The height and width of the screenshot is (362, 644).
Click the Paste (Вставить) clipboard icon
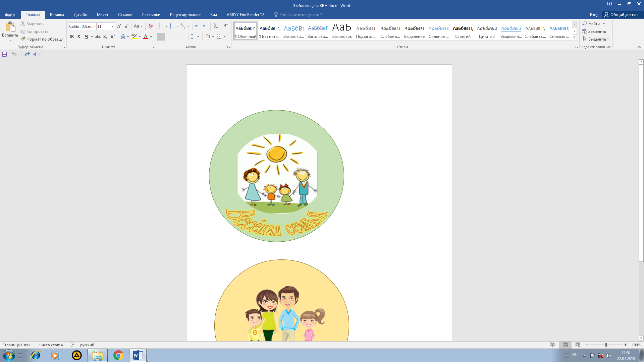10,27
